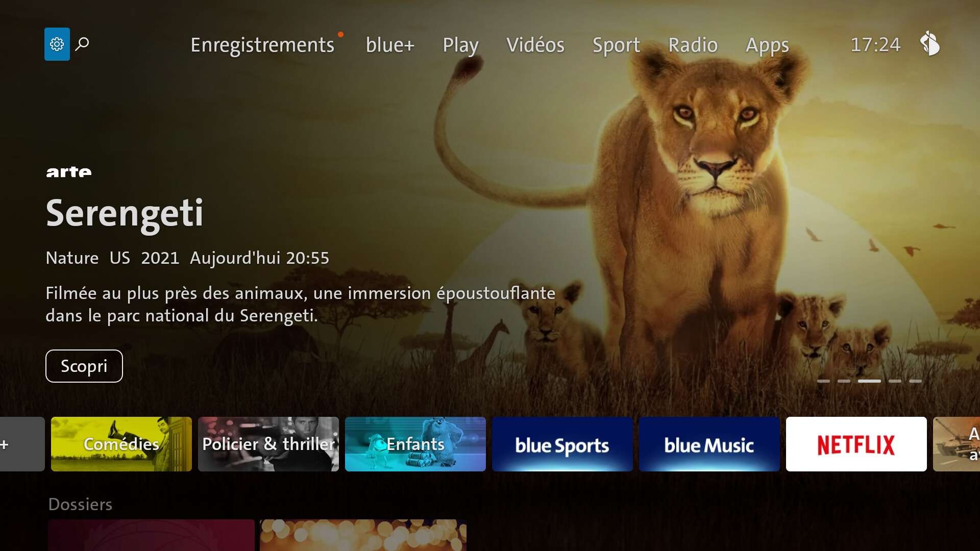Select the Sport menu item
The width and height of the screenshot is (980, 551).
pos(616,45)
